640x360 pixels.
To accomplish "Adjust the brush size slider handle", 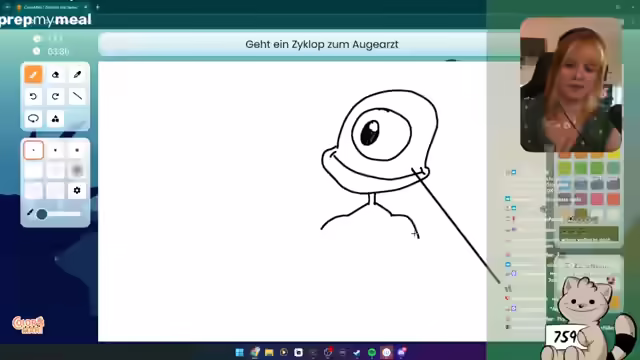I will (42, 214).
